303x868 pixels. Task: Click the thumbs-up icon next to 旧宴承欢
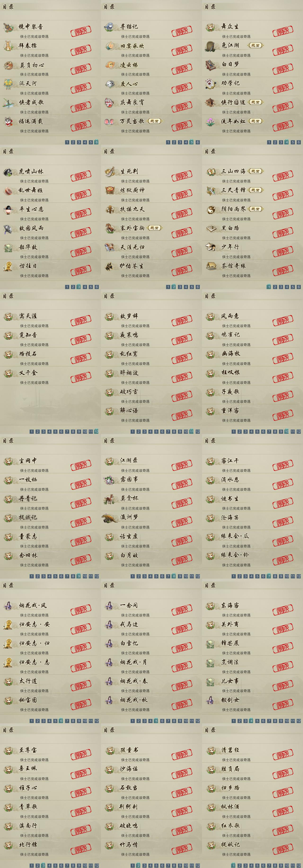point(110,45)
